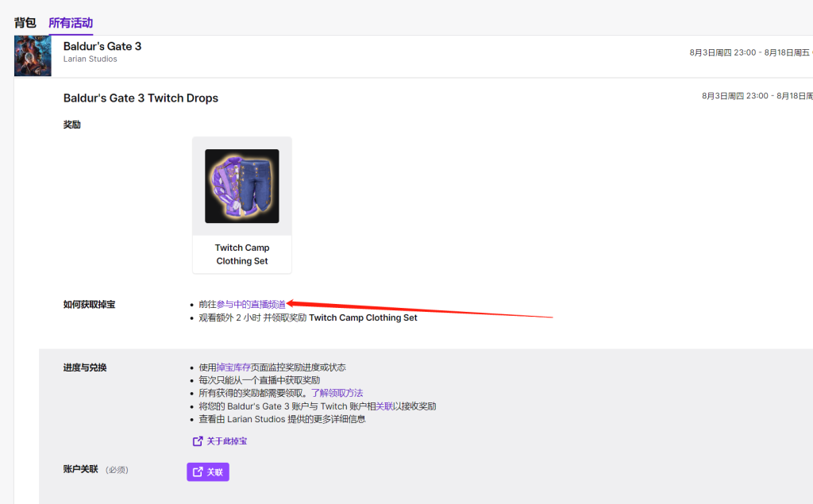Click the 如何获取掉宝 section label
813x504 pixels.
pos(89,304)
